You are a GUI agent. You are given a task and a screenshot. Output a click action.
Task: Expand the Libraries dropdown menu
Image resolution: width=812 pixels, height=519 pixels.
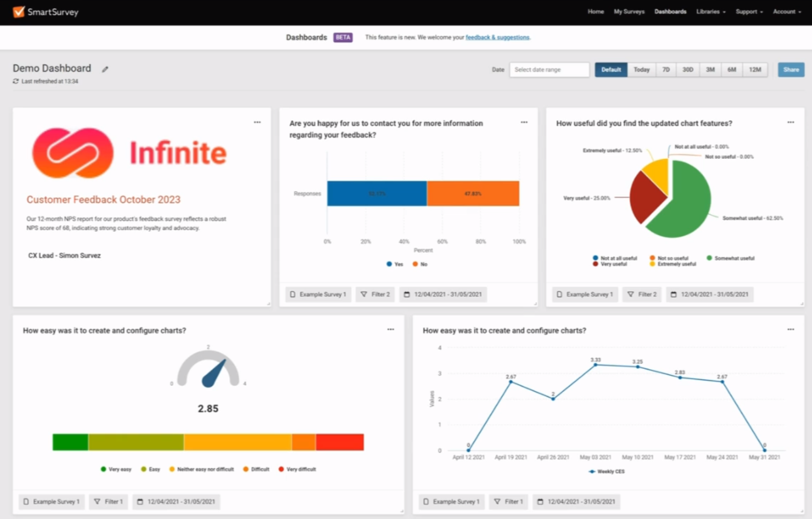711,12
